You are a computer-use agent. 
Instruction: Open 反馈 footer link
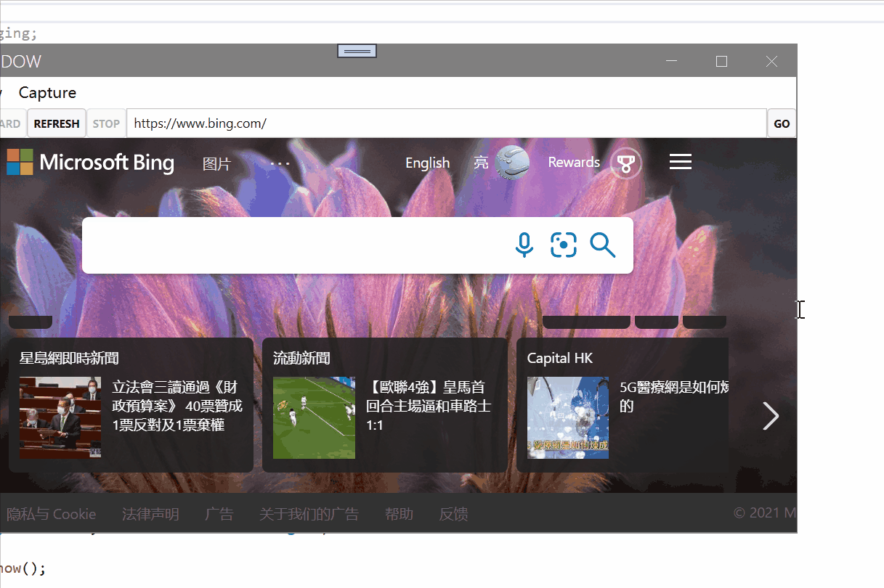[x=453, y=514]
